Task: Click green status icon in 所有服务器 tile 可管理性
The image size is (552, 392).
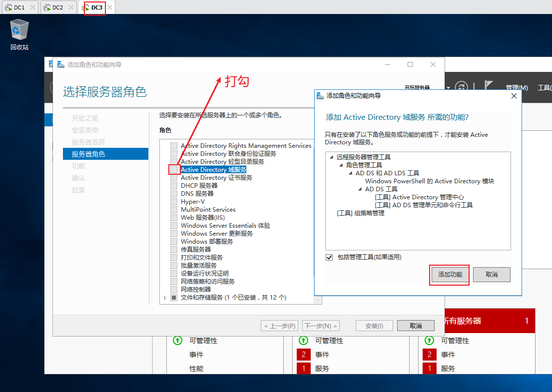Action: click(x=429, y=340)
